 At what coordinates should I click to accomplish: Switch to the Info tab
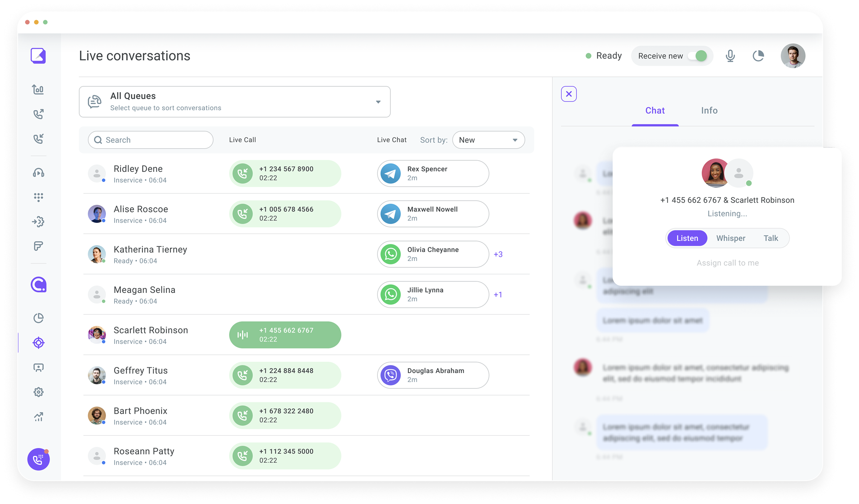[x=709, y=111]
